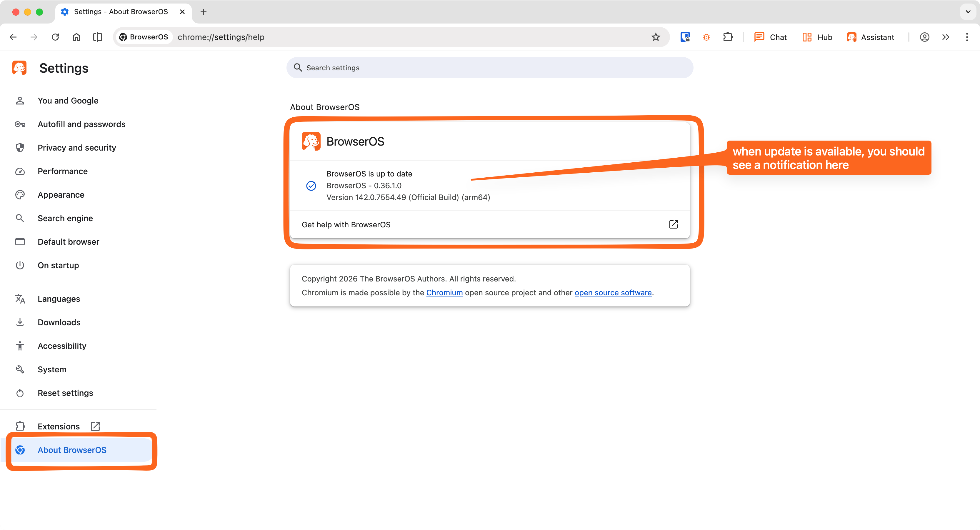Viewport: 980px width, 530px height.
Task: Click the Reset settings circular arrow icon
Action: 20,393
